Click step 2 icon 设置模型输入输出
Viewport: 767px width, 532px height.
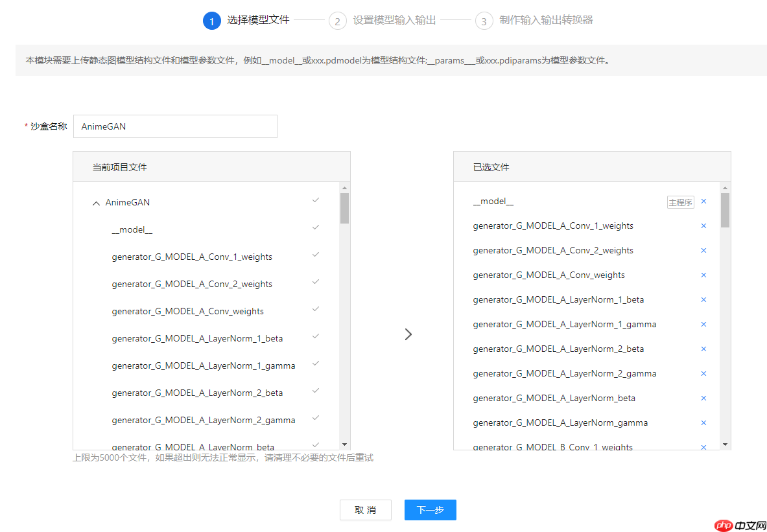click(337, 21)
